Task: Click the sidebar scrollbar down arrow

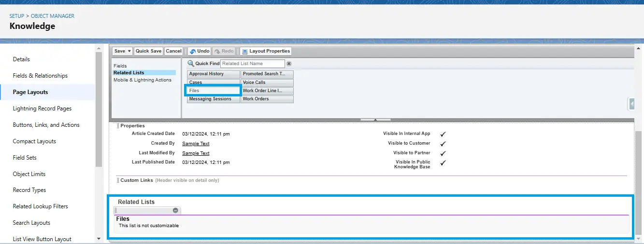Action: (x=99, y=238)
